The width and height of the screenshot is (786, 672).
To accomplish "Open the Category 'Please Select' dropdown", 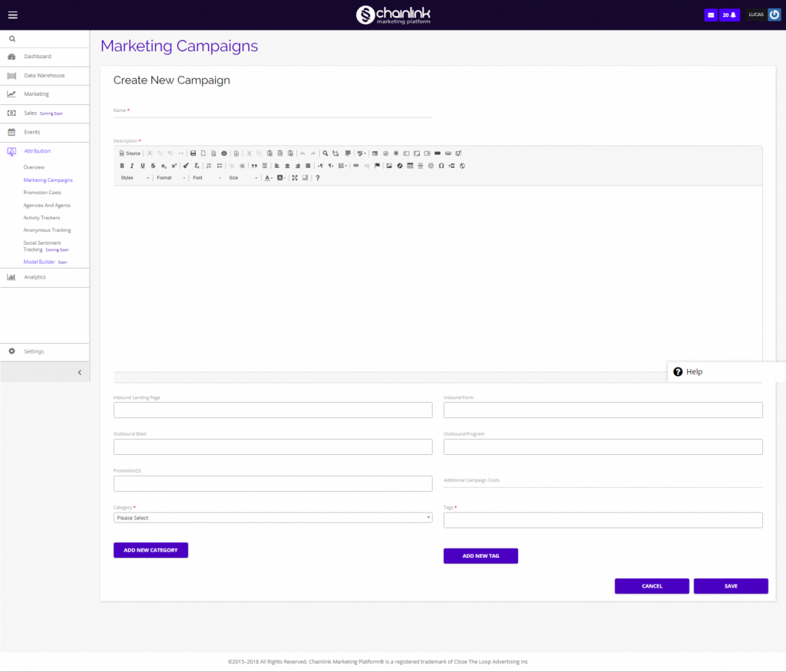I will (272, 518).
